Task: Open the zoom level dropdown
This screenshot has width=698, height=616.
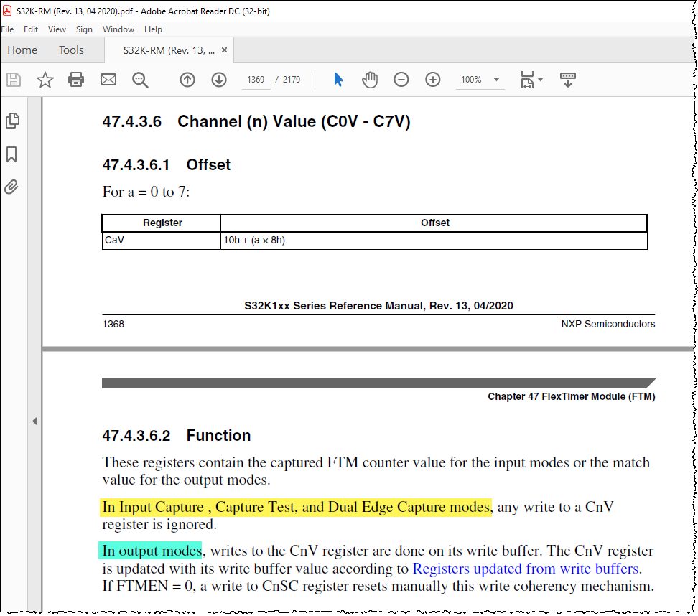Action: pyautogui.click(x=496, y=80)
